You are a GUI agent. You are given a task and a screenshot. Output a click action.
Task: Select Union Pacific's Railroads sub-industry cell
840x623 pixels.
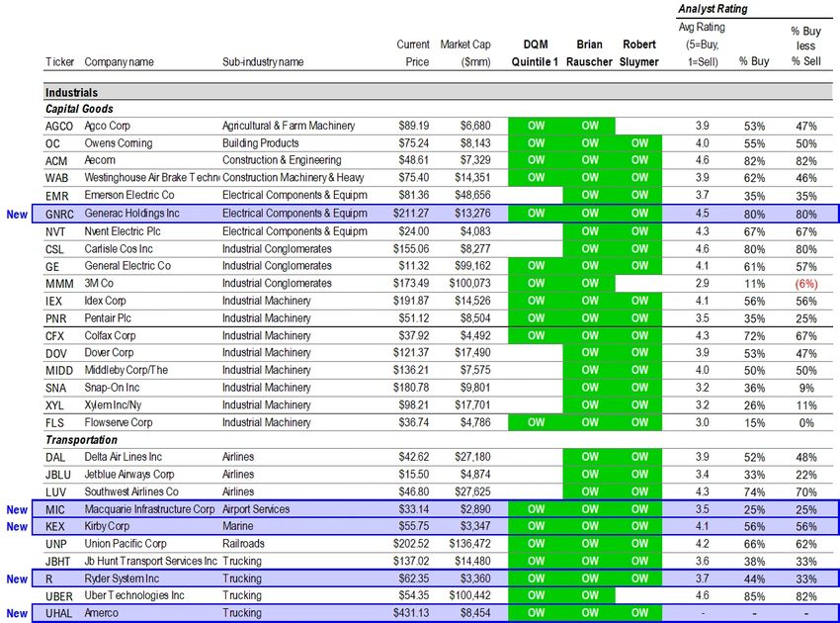tap(243, 544)
